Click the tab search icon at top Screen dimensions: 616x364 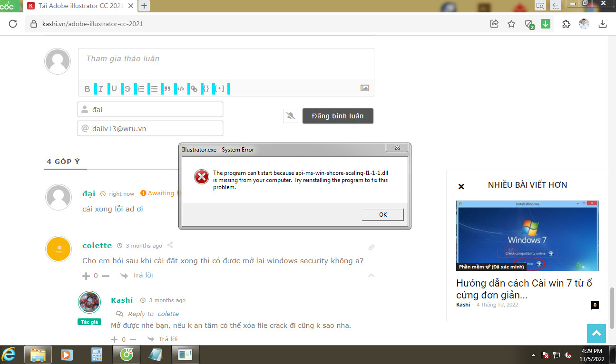coord(540,6)
